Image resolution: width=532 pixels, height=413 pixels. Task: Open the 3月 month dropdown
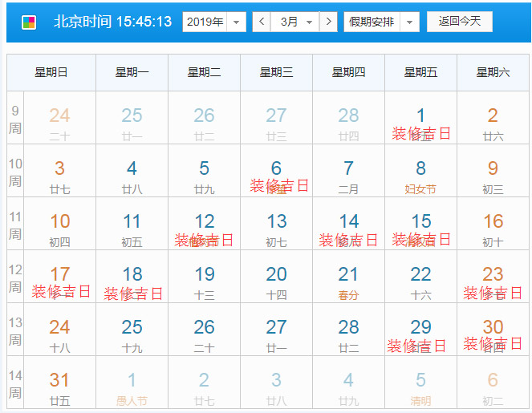coord(294,22)
